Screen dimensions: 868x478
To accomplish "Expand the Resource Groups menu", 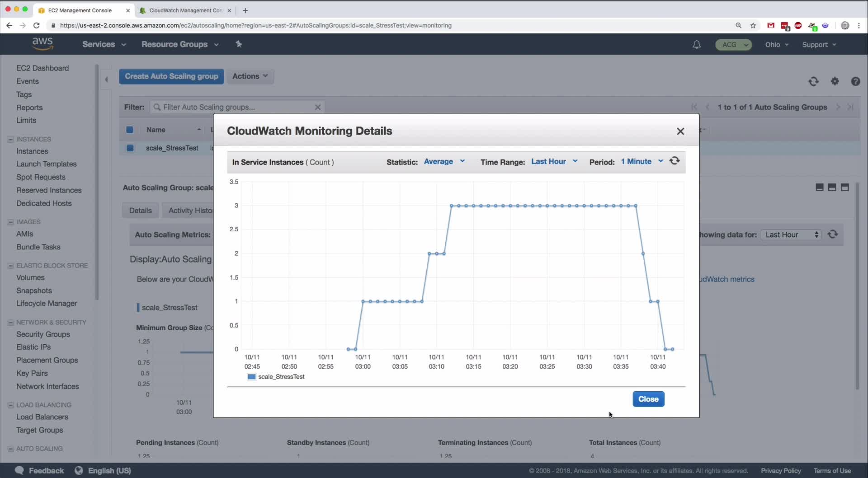I will (180, 44).
